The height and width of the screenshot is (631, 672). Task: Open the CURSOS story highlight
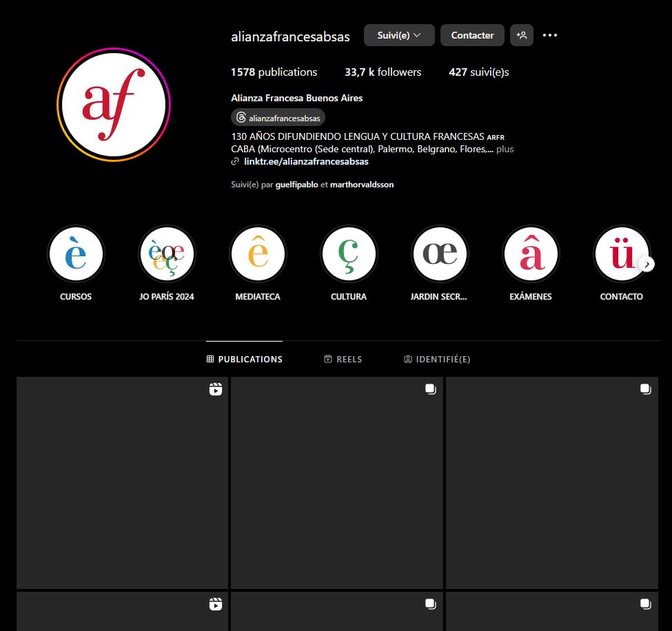pyautogui.click(x=76, y=254)
